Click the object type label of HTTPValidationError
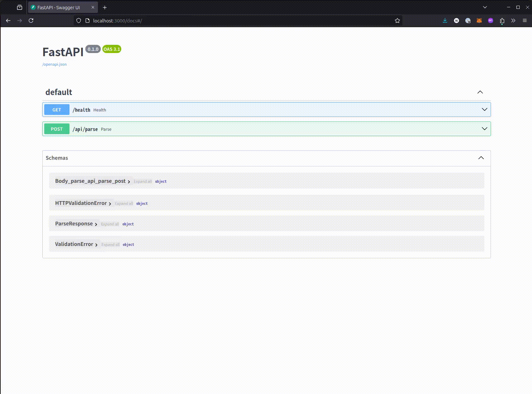 (142, 204)
